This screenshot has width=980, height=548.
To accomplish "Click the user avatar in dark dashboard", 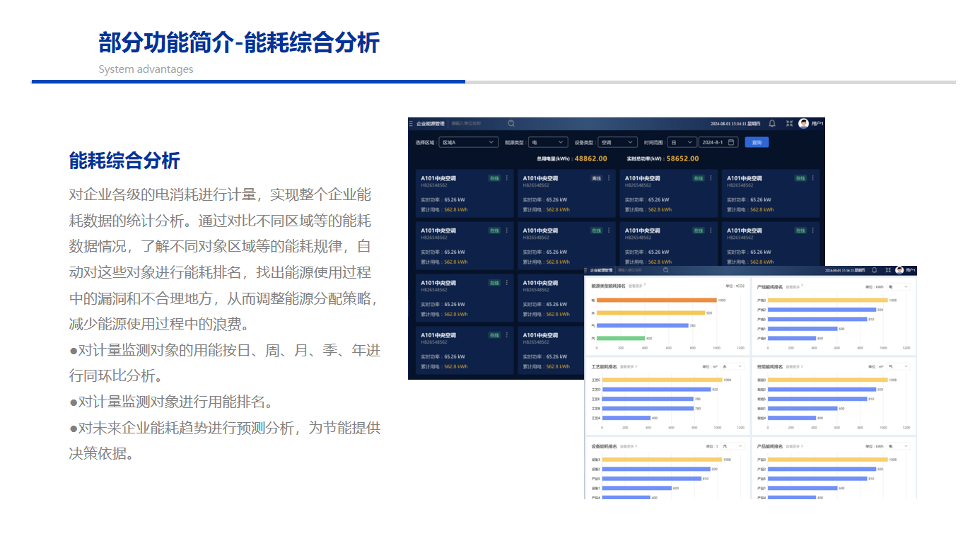I will click(803, 124).
